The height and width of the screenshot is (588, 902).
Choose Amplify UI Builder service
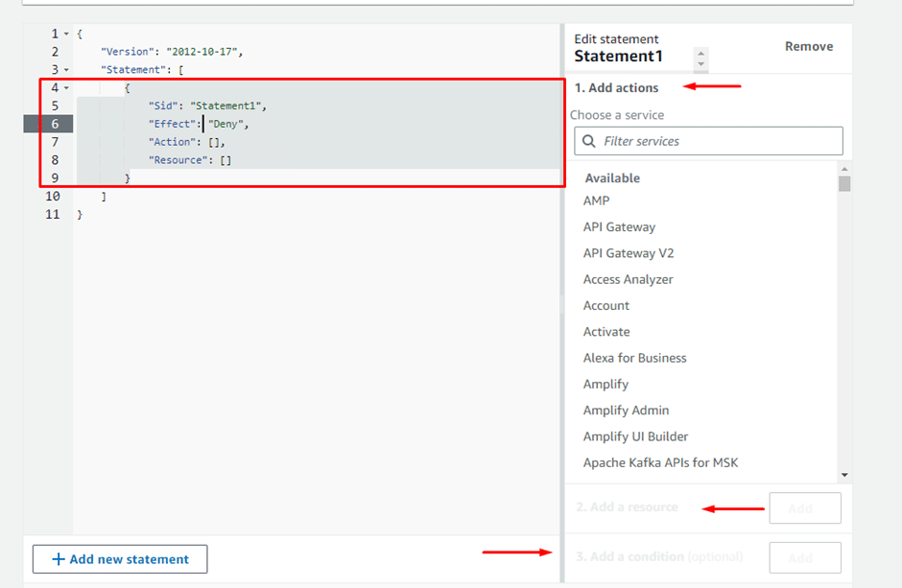click(x=635, y=436)
